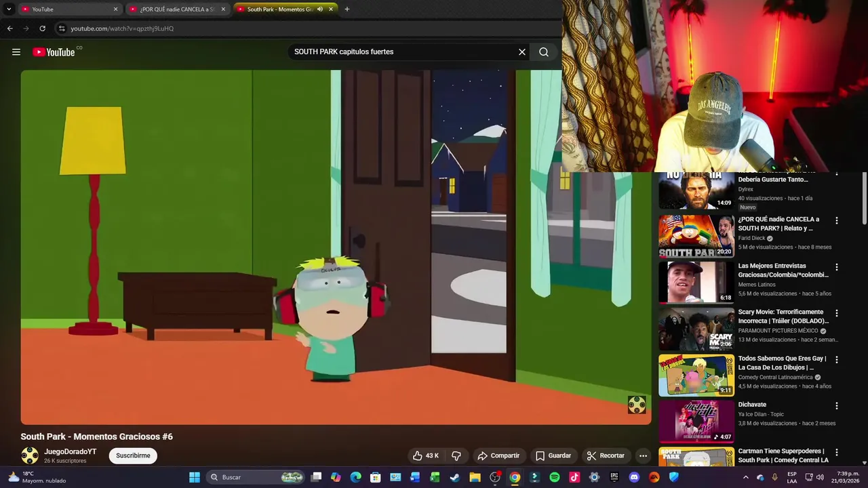The image size is (868, 488).
Task: Close the ¿POR QUÉ nadie CANCELA tab
Action: [223, 9]
